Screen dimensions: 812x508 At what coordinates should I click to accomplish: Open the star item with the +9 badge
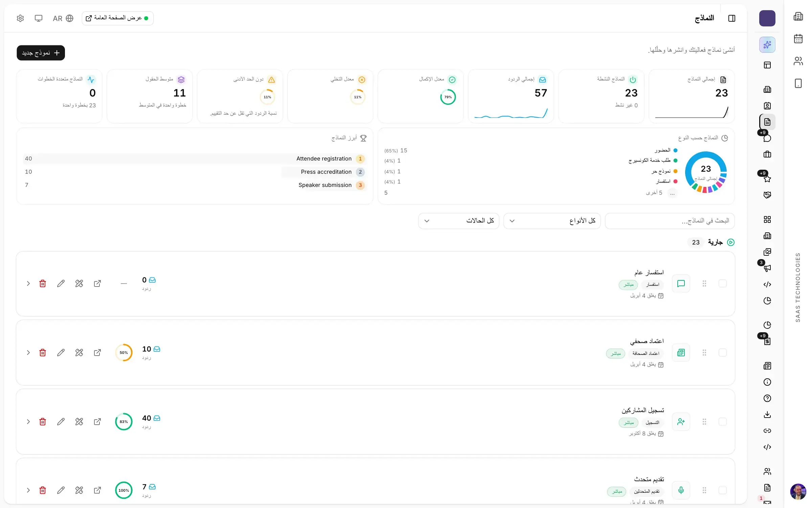[x=767, y=178]
